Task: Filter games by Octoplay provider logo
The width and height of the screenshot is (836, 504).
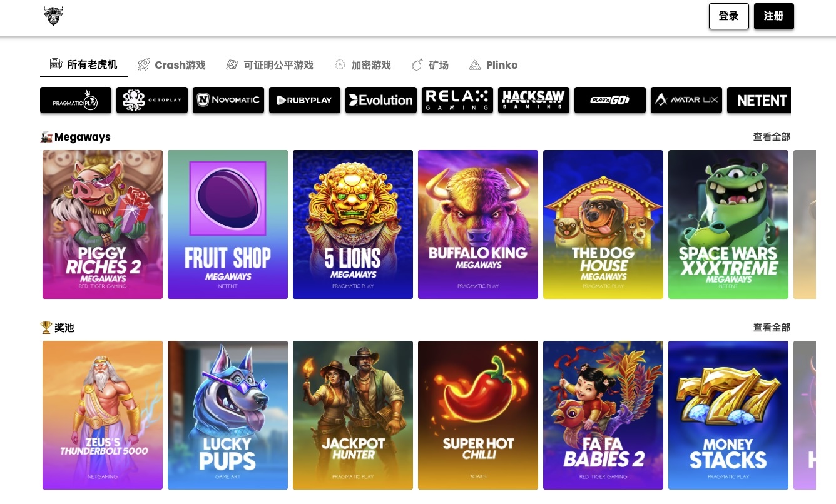Action: [152, 100]
